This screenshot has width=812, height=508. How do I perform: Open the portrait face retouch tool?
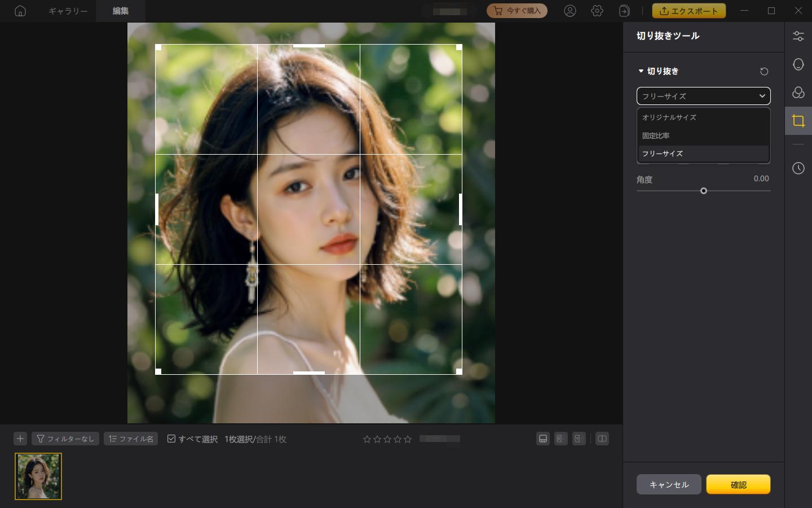[x=798, y=64]
